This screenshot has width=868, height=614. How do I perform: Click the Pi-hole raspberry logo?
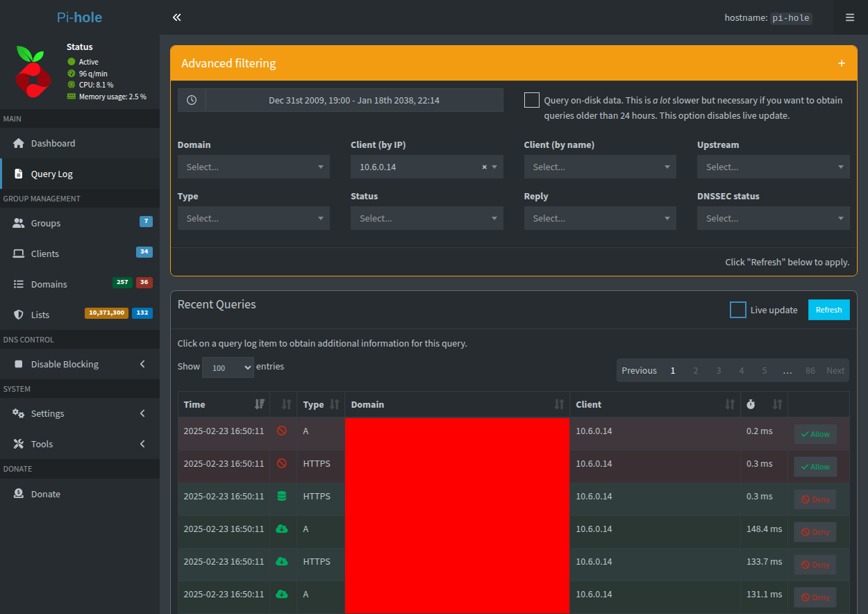pos(33,71)
